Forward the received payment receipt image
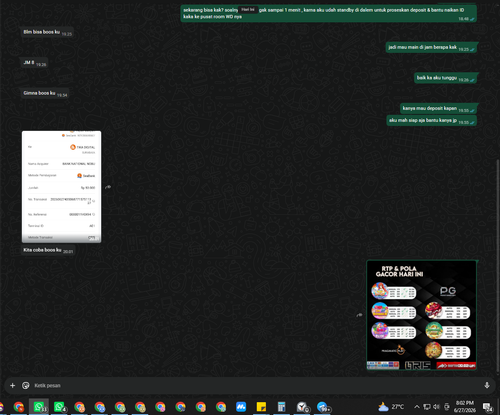The height and width of the screenshot is (415, 500). pos(108,187)
